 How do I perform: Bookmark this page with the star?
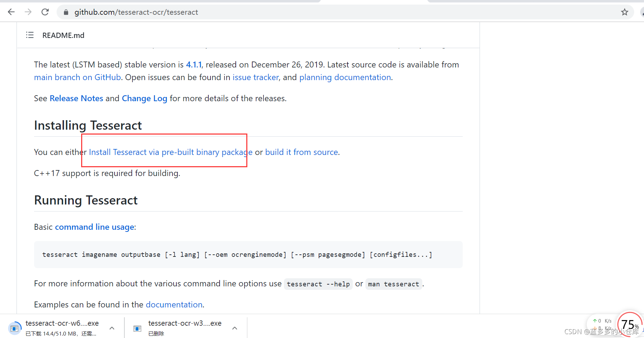(x=624, y=12)
